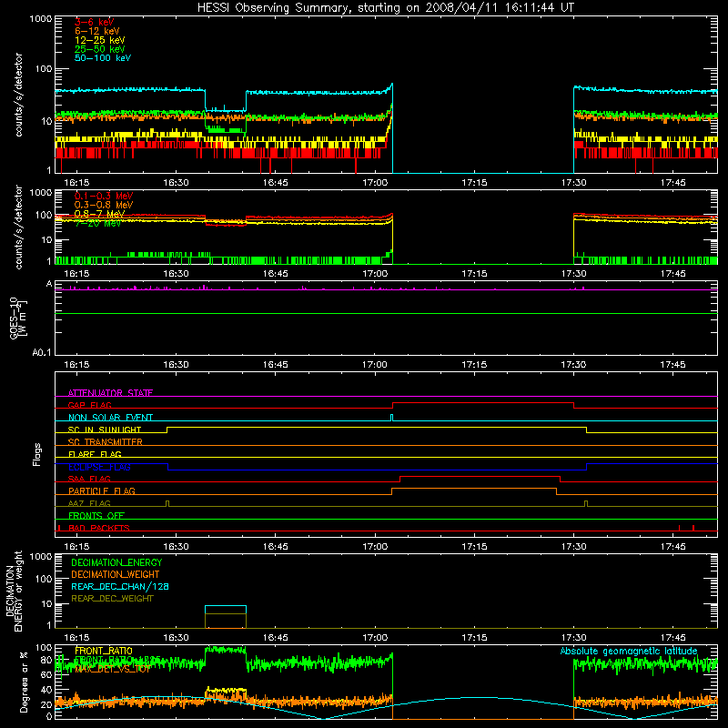
Task: Click the PARTICLE_FLAG label
Action: (x=101, y=490)
